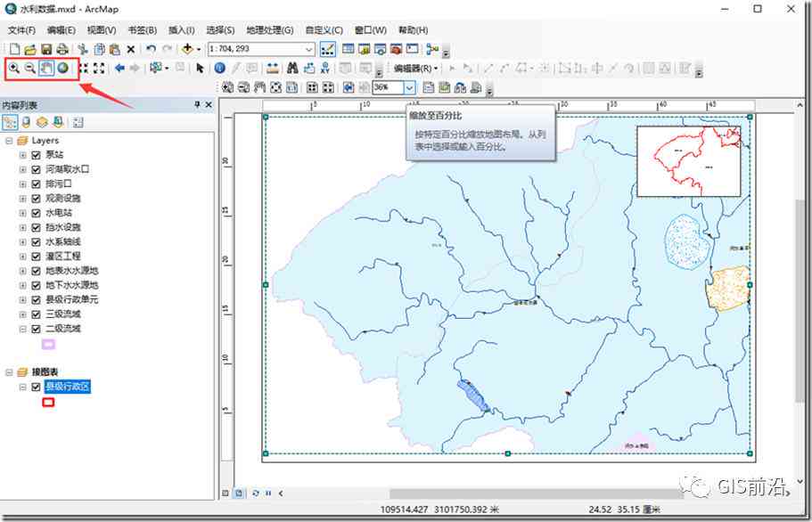Print the map with printer icon

click(62, 49)
